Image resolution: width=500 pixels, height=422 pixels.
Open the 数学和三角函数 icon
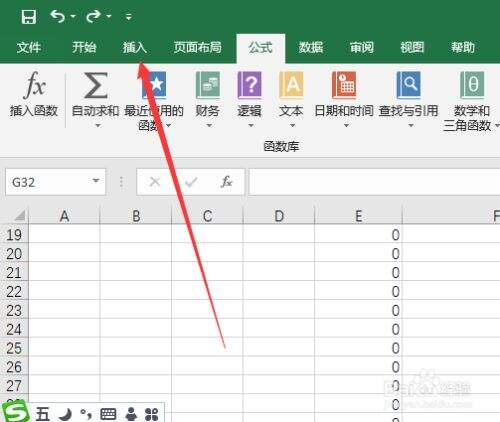click(x=472, y=85)
